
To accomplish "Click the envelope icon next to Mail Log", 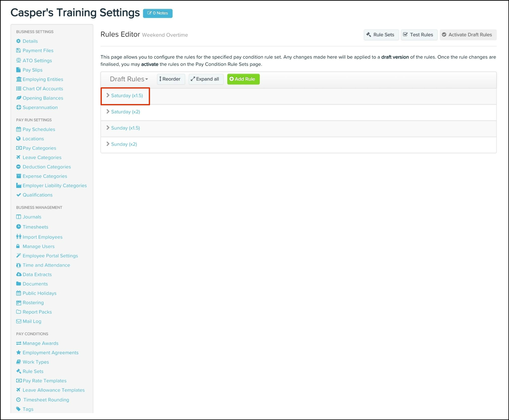I will tap(19, 321).
